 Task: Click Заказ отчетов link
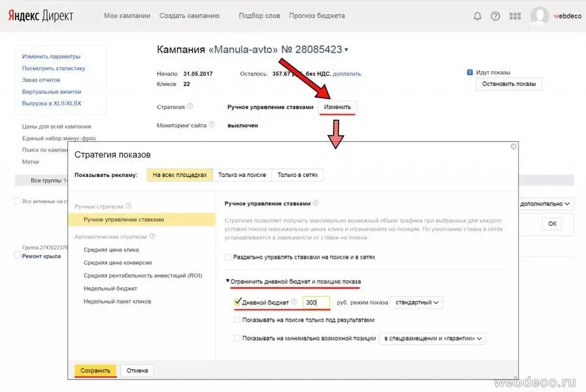(x=41, y=79)
